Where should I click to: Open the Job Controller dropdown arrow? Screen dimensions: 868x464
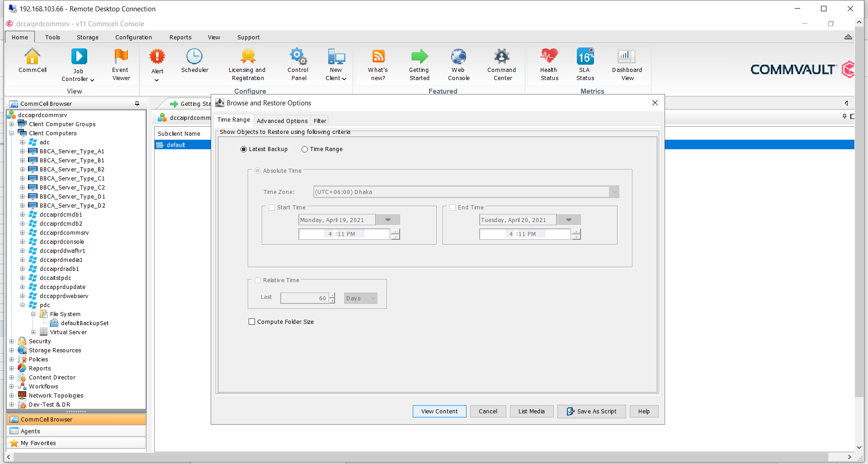tap(92, 80)
